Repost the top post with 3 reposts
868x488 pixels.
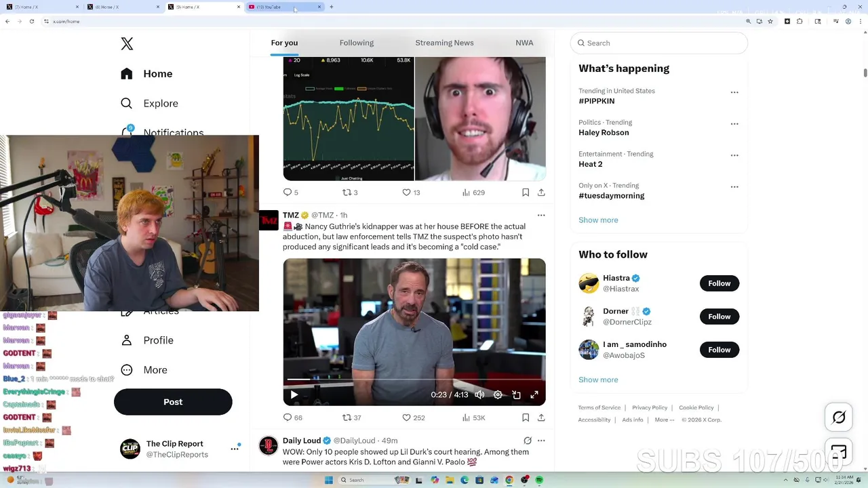click(350, 192)
